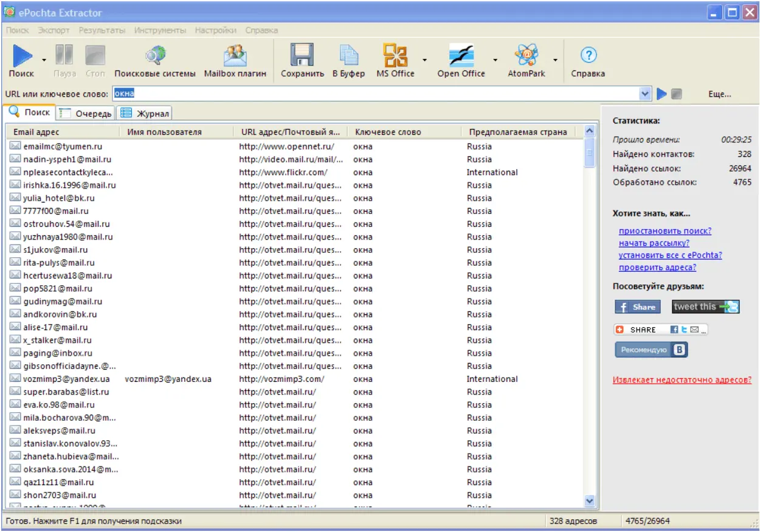The width and height of the screenshot is (760, 532).
Task: Click the Facebook Share button
Action: click(637, 307)
